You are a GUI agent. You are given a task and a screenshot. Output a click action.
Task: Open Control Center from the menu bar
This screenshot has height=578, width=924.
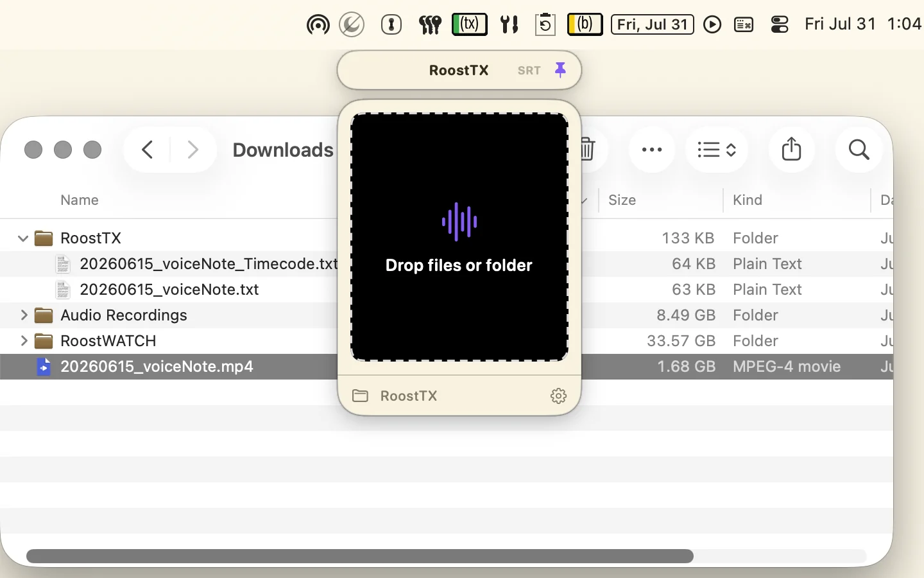pyautogui.click(x=780, y=24)
